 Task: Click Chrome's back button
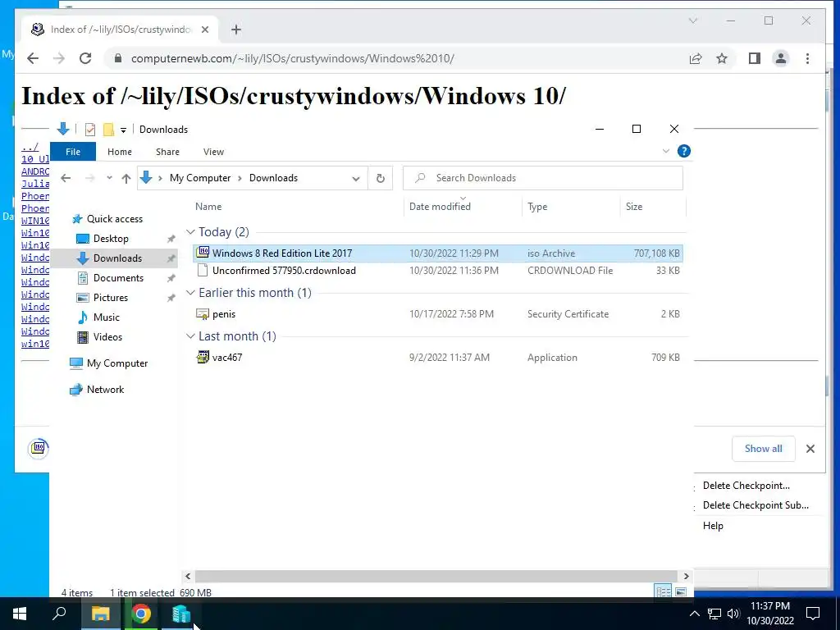click(33, 58)
